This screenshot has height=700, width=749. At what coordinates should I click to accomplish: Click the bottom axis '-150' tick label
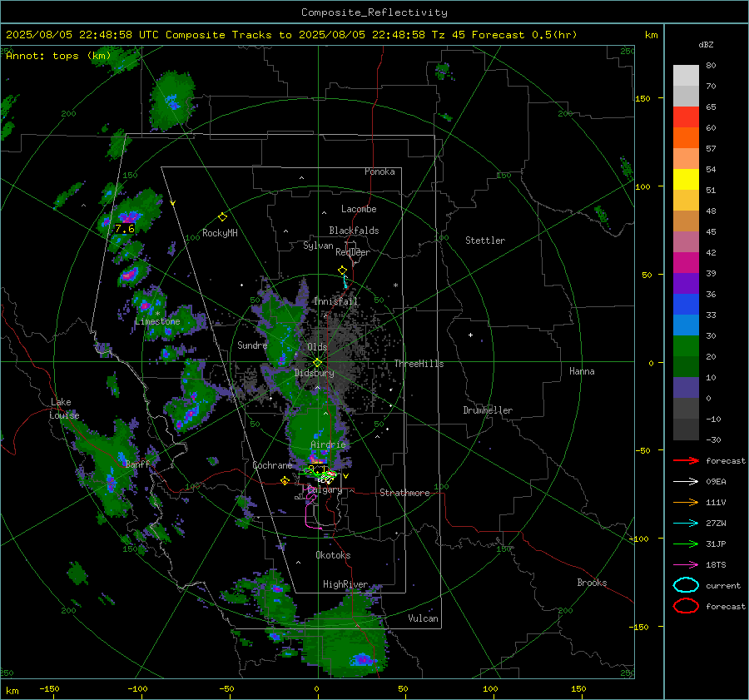tap(49, 688)
